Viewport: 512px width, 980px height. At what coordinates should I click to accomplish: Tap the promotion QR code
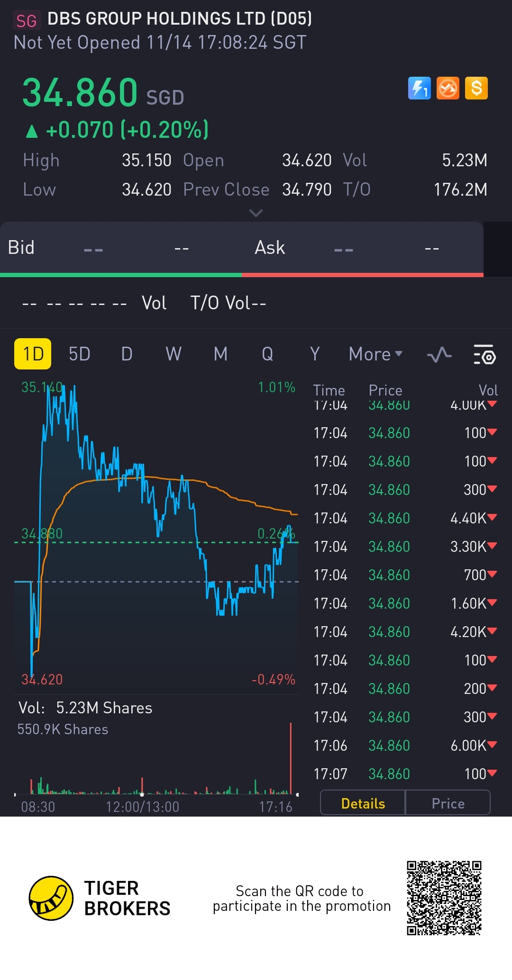pyautogui.click(x=444, y=898)
